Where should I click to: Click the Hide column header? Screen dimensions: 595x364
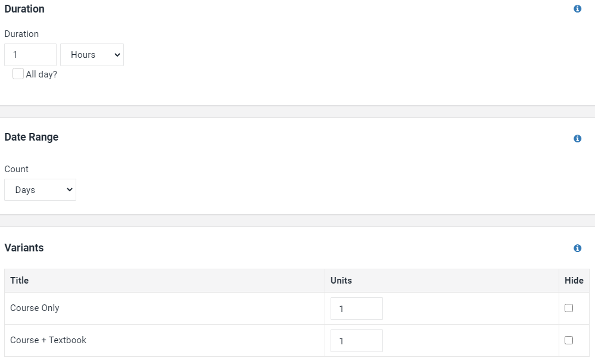pos(574,281)
